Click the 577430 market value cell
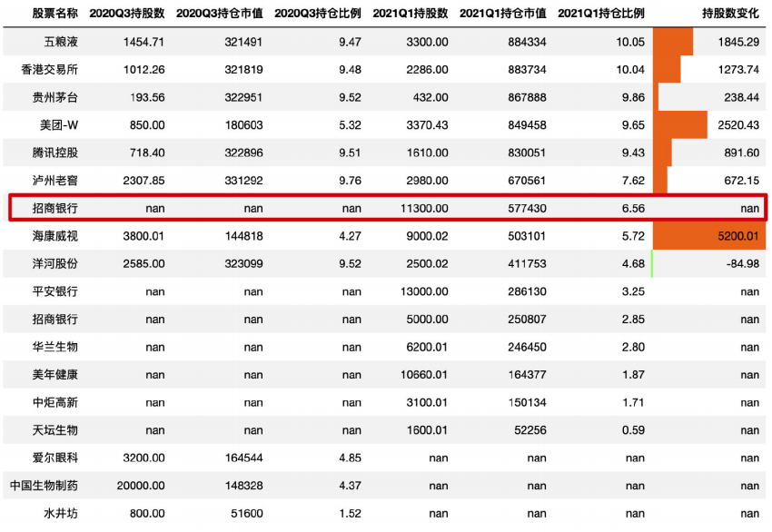 coord(528,208)
